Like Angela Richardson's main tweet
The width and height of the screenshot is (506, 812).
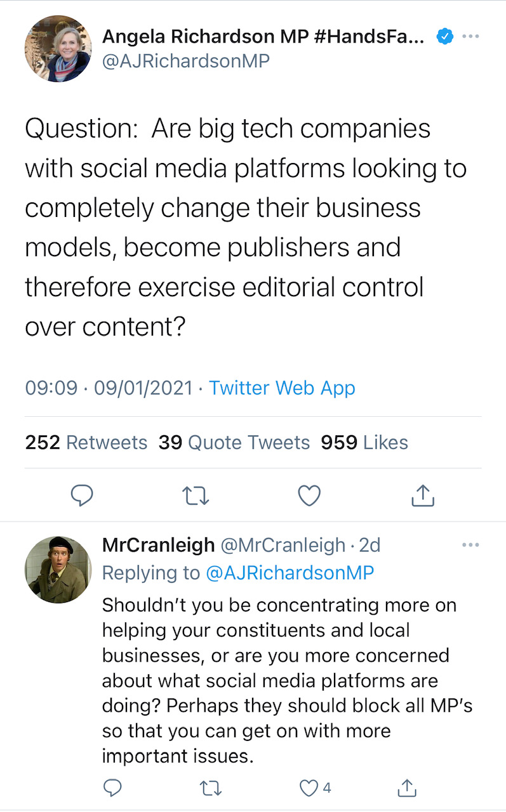(x=309, y=496)
